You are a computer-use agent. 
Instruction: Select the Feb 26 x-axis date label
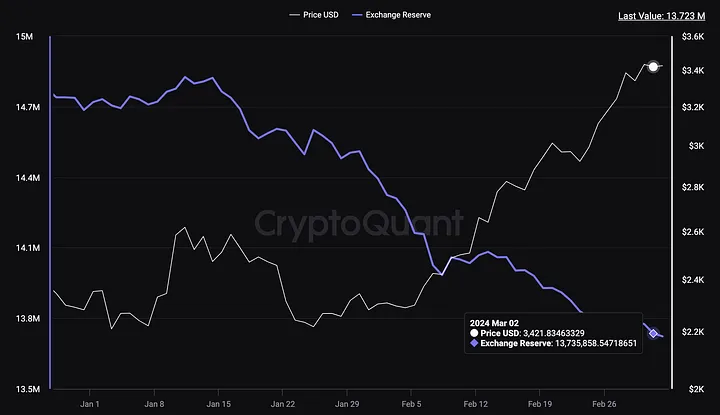(603, 405)
